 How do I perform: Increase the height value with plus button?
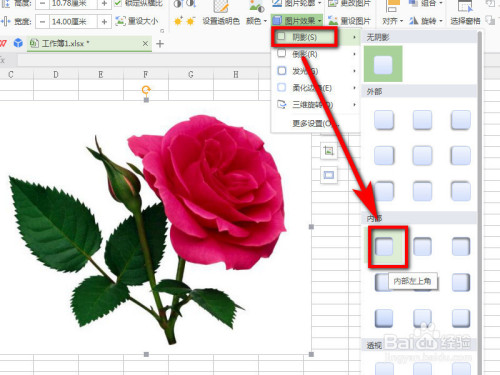coord(104,4)
